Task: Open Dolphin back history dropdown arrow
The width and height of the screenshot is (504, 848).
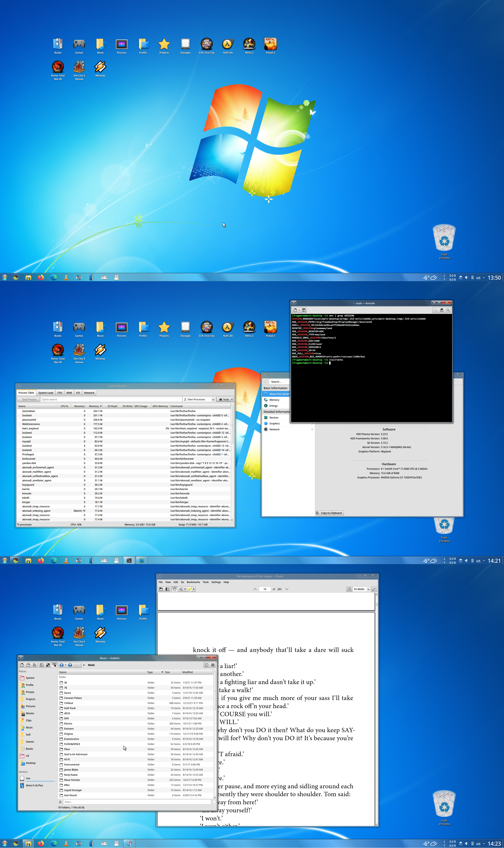Action: 65,665
